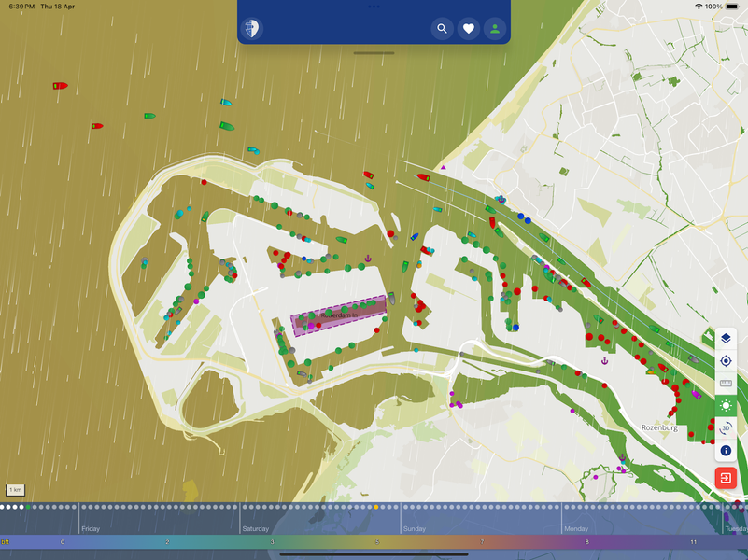Select the ruler measurement tool
This screenshot has height=560, width=748.
point(726,384)
